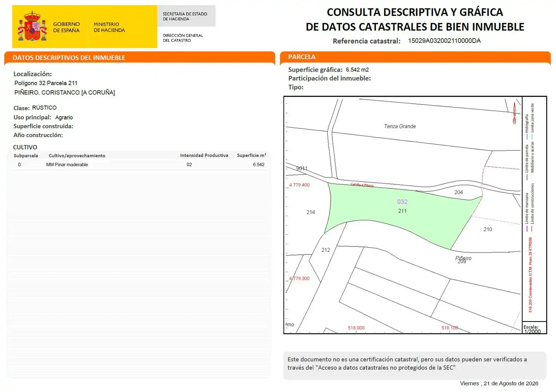Click the 'Intensidad Productiva' column header
The height and width of the screenshot is (392, 556).
tap(204, 155)
